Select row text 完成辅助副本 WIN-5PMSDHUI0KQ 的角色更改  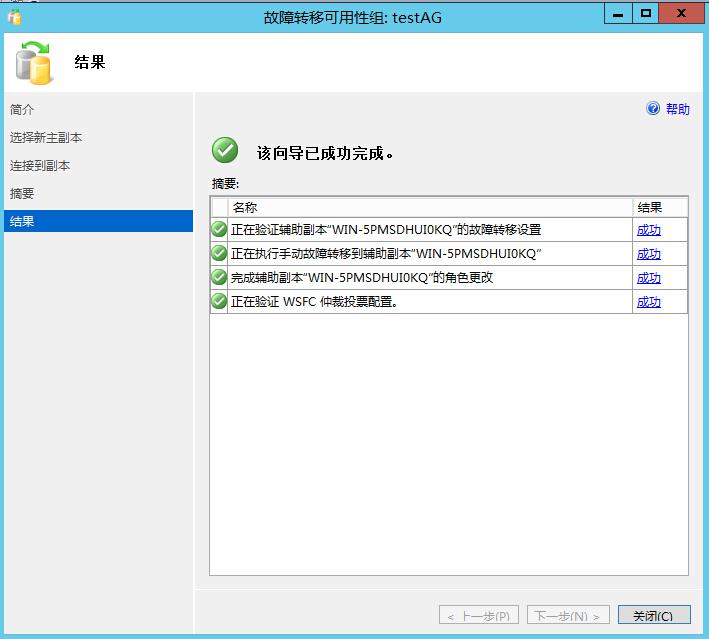coord(362,278)
